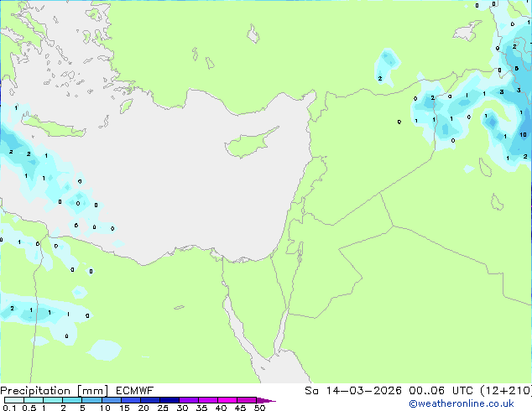Click the legend tick label "0.5"
The width and height of the screenshot is (532, 411).
[x=29, y=408]
